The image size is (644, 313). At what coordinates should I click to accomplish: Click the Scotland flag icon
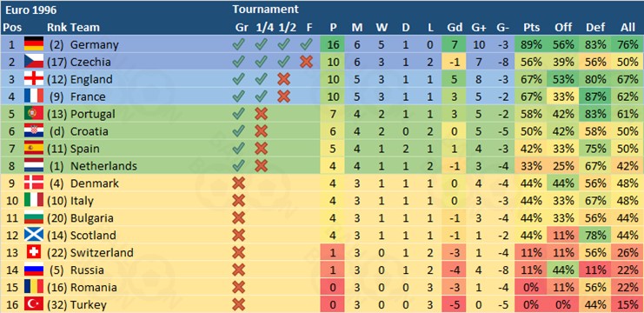tap(34, 235)
